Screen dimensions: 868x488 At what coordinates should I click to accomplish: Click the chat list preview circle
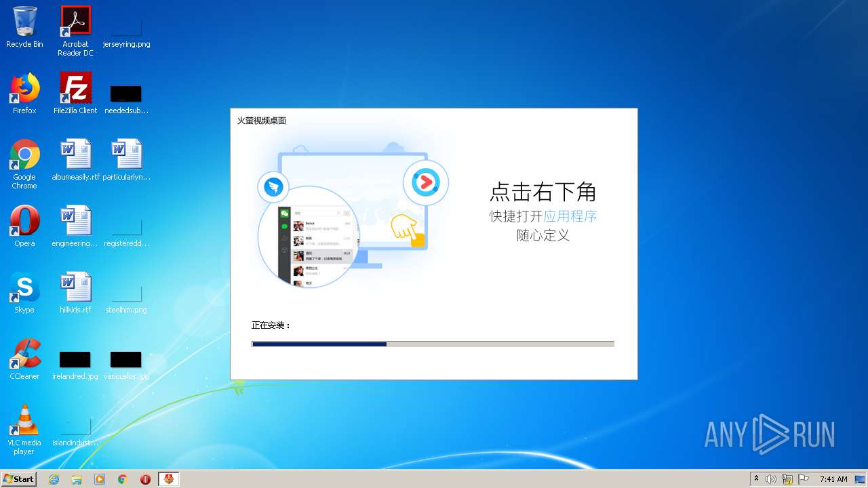point(309,237)
